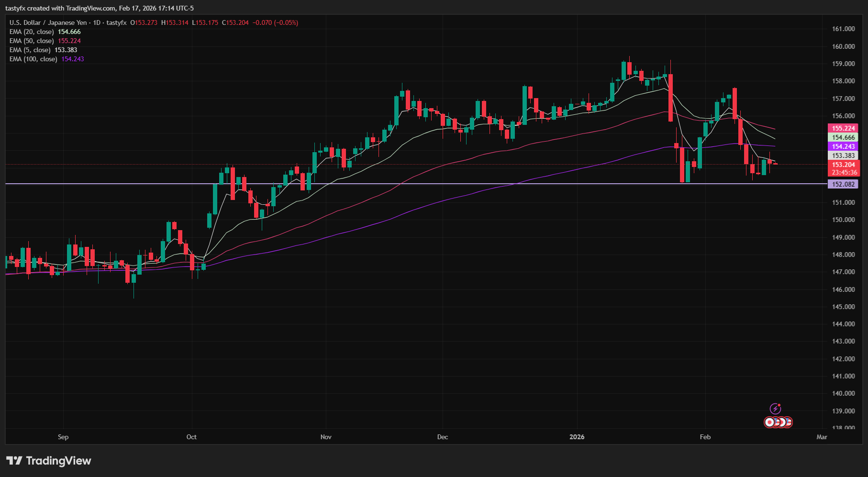868x477 pixels.
Task: Click the 155.224 EMA price scale label
Action: tap(844, 128)
